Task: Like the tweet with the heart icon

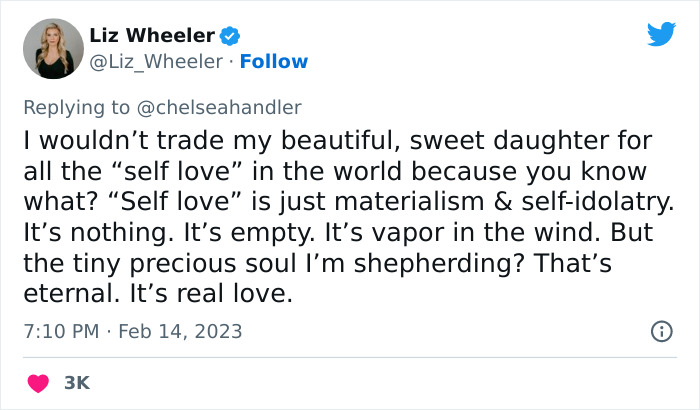Action: [x=39, y=382]
